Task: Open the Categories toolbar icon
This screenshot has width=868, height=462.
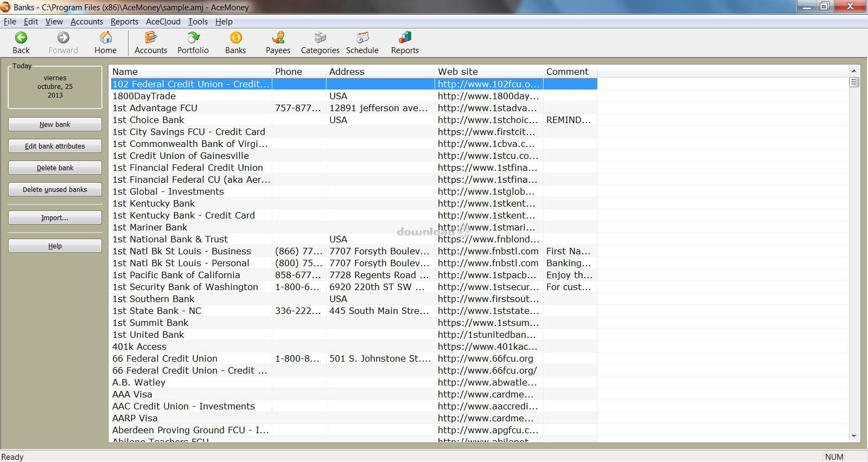Action: pyautogui.click(x=320, y=38)
